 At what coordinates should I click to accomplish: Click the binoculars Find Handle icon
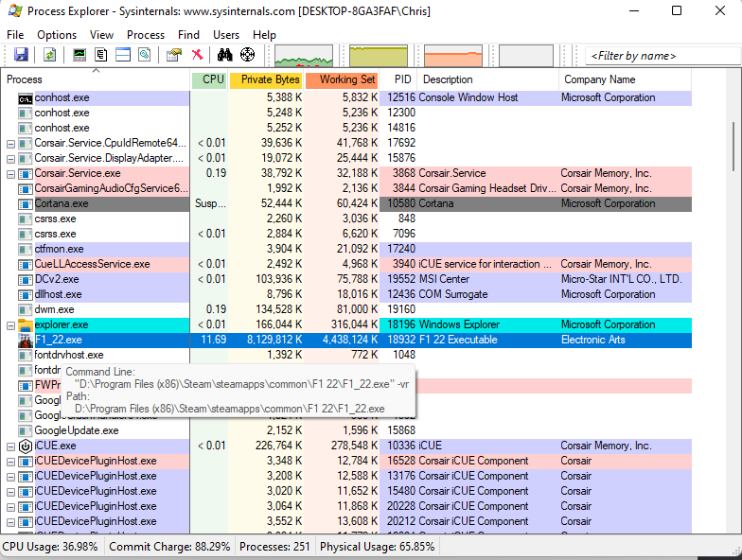click(225, 55)
